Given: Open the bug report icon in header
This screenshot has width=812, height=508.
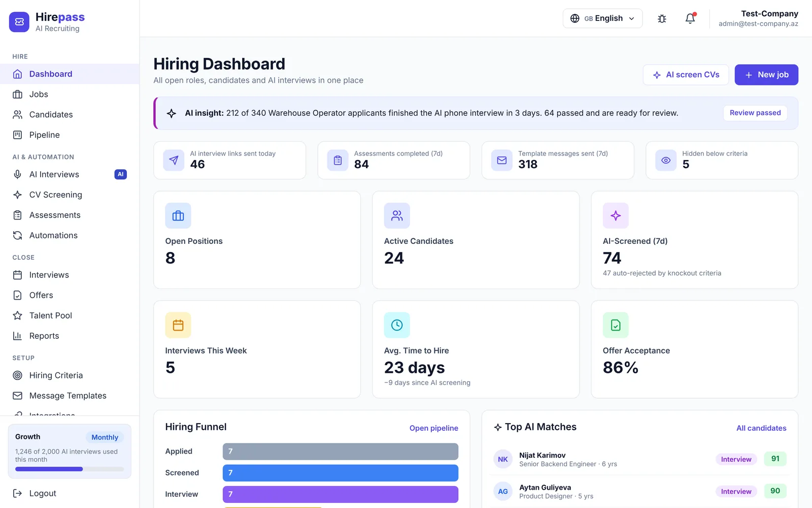Looking at the screenshot, I should (x=662, y=19).
